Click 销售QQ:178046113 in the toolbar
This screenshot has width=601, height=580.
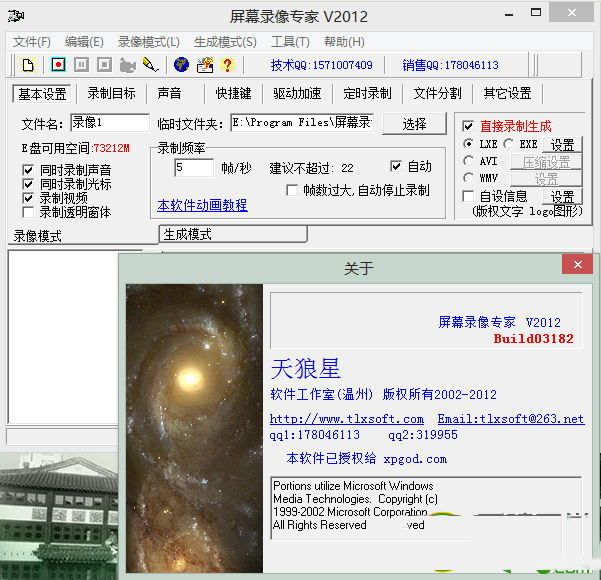click(450, 65)
